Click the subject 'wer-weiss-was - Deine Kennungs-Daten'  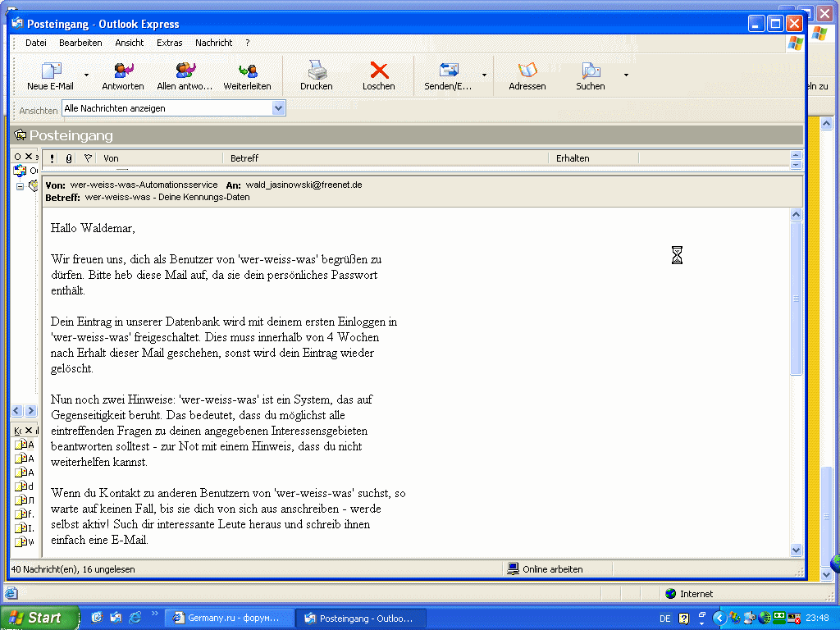pos(167,197)
